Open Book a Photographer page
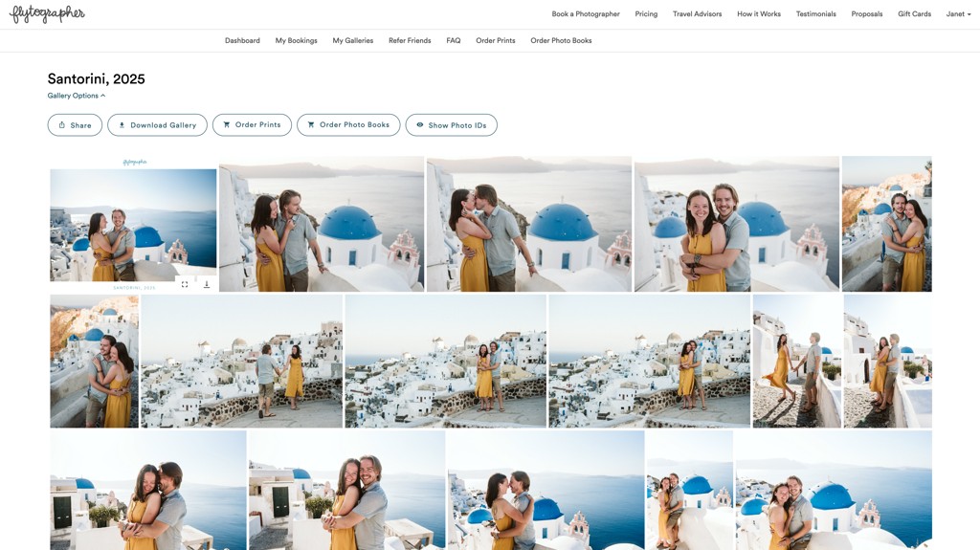980x550 pixels. (586, 13)
